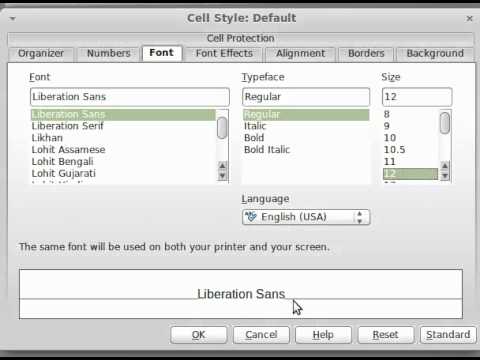Viewport: 480px width, 360px height.
Task: Select the Font tab
Action: 162,53
